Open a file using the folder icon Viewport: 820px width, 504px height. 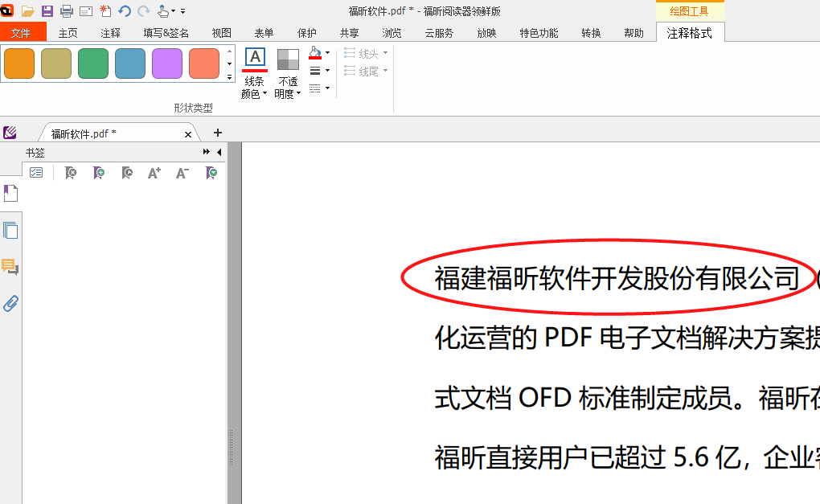pos(27,10)
